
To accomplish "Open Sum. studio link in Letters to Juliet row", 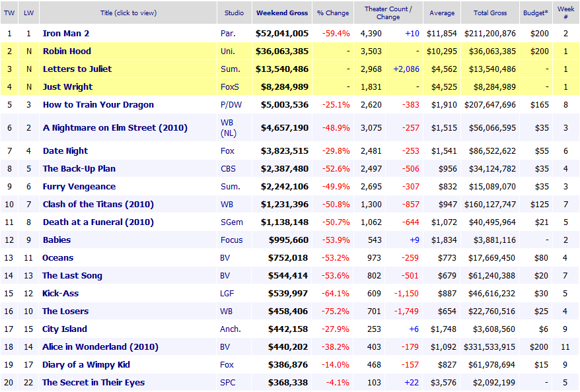I will tap(230, 69).
